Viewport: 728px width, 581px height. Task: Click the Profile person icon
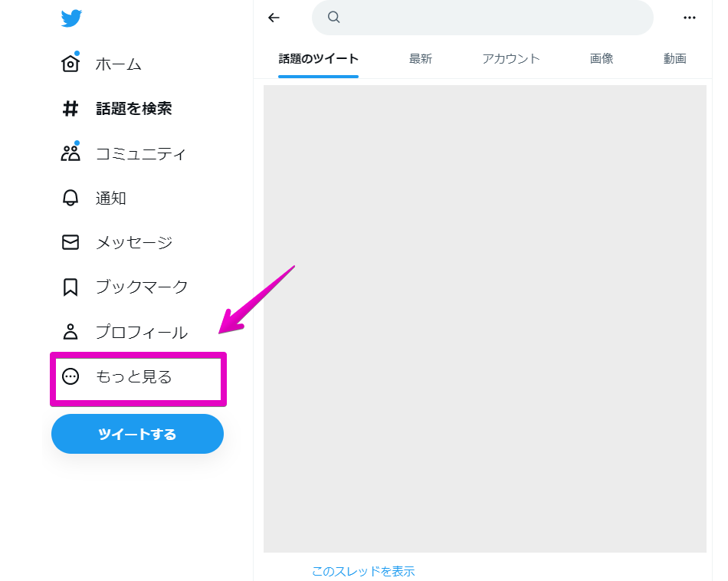pos(70,332)
